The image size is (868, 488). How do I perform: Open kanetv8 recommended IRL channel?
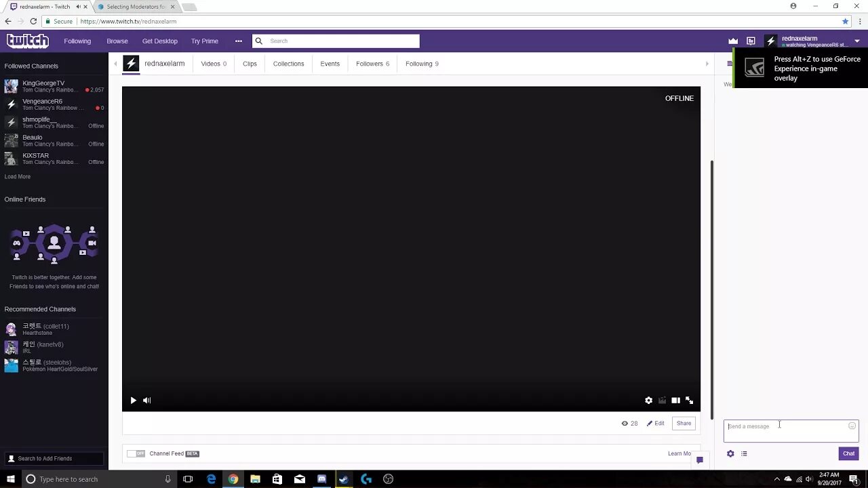tap(54, 347)
